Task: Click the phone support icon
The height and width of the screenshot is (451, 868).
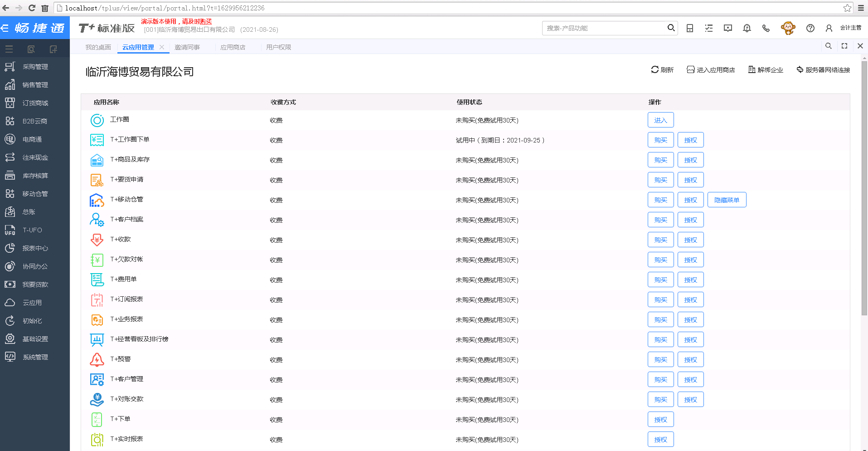Action: click(x=766, y=28)
